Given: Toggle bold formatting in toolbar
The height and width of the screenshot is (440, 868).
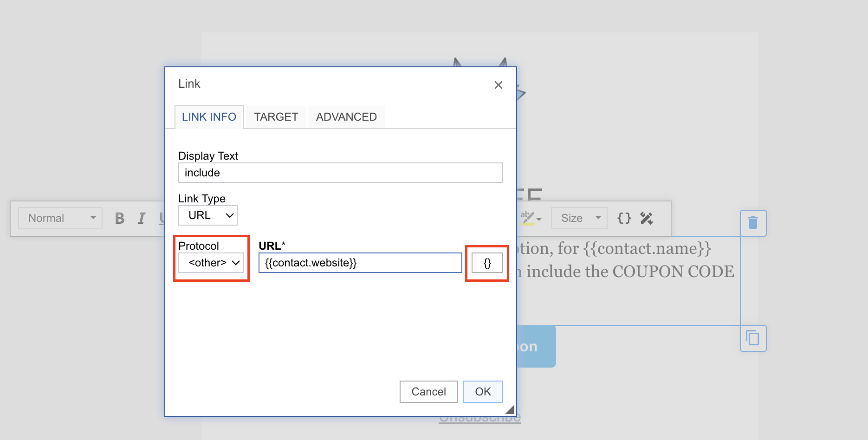Looking at the screenshot, I should (x=120, y=218).
